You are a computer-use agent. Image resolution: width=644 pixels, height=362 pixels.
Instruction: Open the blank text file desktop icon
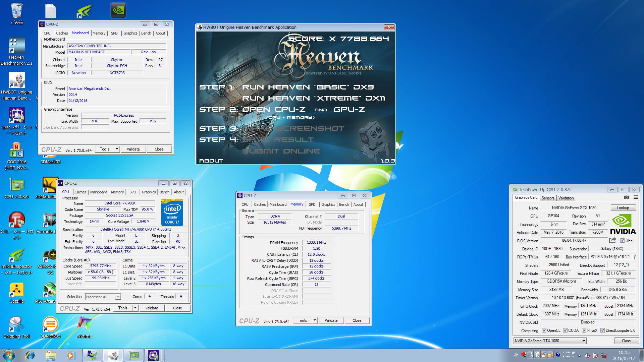pos(50,11)
